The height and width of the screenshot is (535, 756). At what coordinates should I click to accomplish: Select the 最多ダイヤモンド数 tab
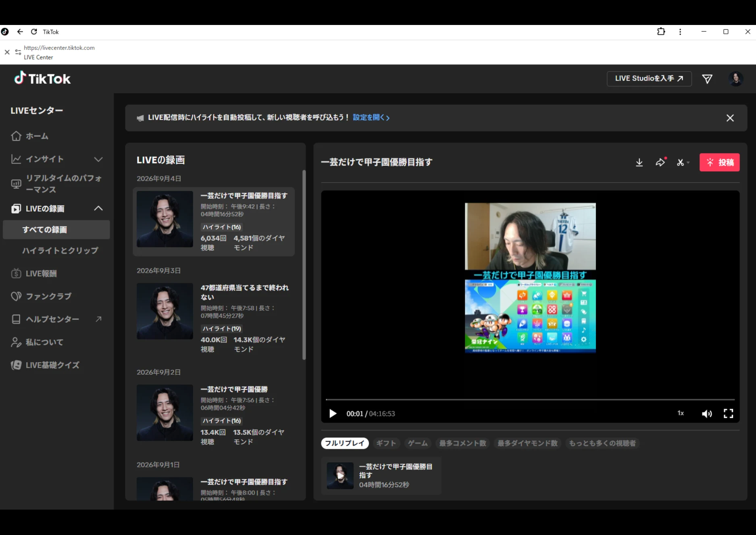(527, 443)
